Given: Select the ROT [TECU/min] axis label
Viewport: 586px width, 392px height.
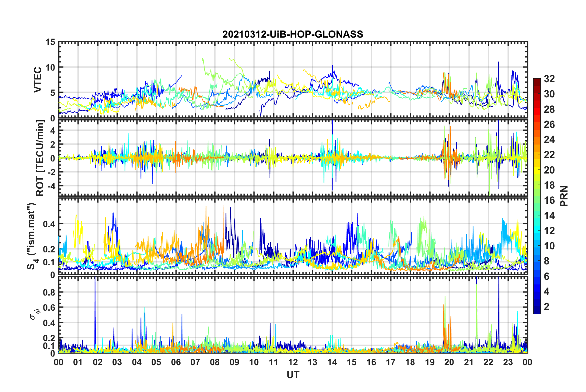Looking at the screenshot, I should 40,158.
